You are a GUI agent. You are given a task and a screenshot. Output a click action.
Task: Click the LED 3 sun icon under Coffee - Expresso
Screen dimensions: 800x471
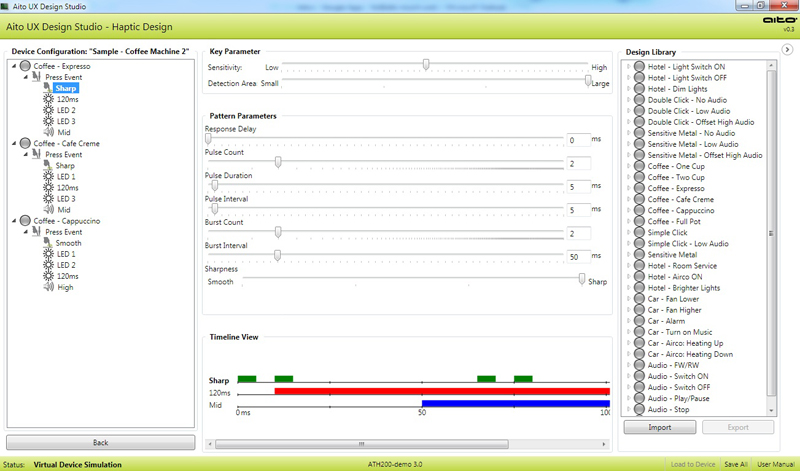click(48, 121)
